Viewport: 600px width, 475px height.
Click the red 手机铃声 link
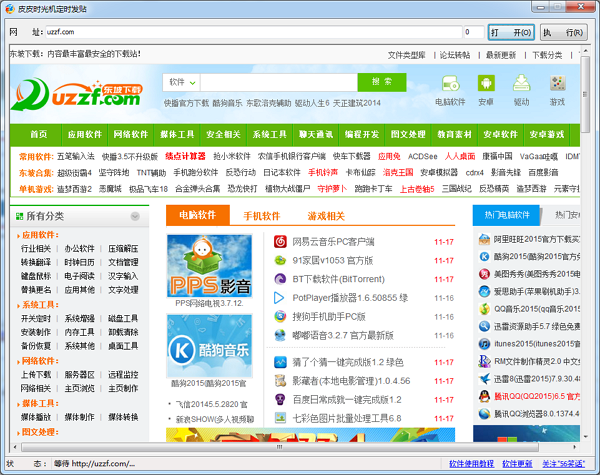pyautogui.click(x=323, y=173)
